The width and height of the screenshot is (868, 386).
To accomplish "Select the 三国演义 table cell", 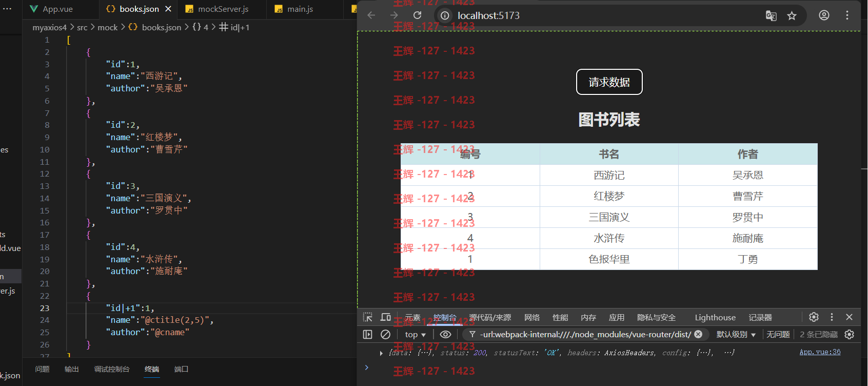I will pos(609,217).
